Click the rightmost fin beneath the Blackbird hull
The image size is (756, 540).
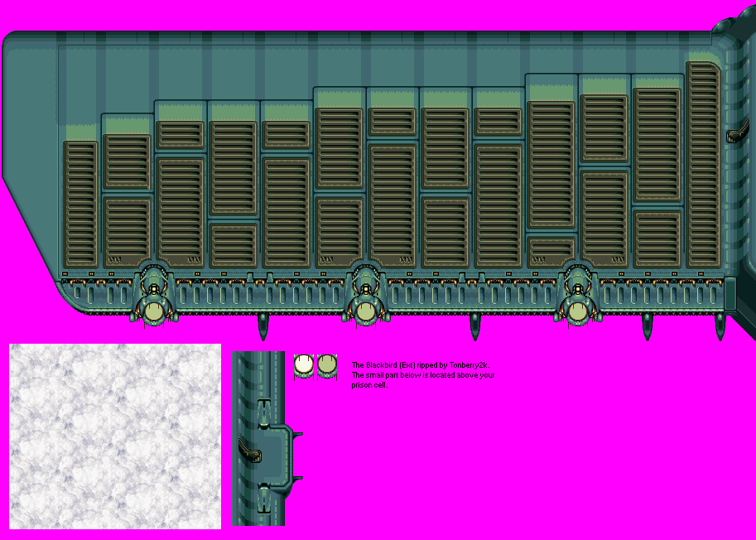[720, 327]
